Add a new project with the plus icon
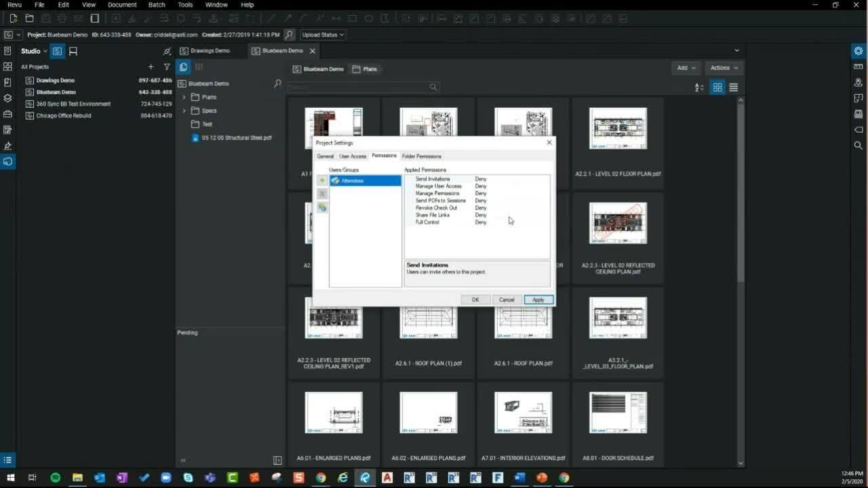 click(151, 67)
